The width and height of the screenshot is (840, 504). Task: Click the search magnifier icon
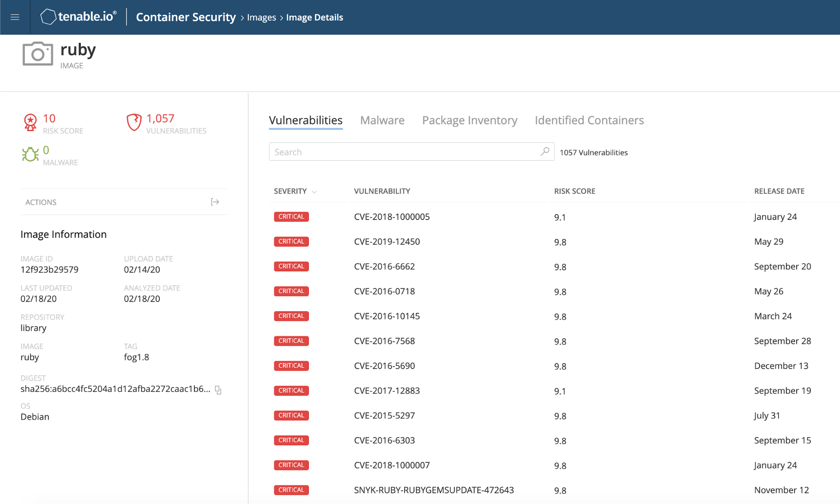(x=544, y=152)
